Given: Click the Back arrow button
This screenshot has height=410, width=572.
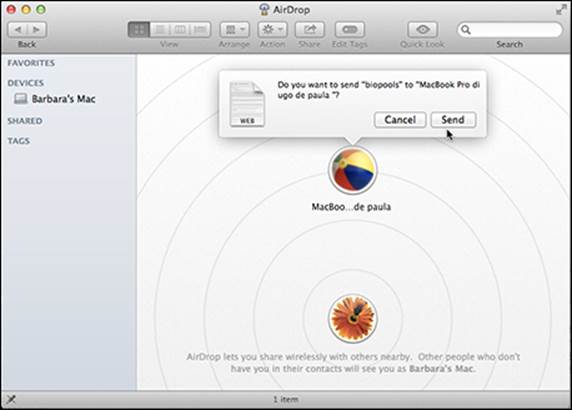Looking at the screenshot, I should pyautogui.click(x=18, y=30).
